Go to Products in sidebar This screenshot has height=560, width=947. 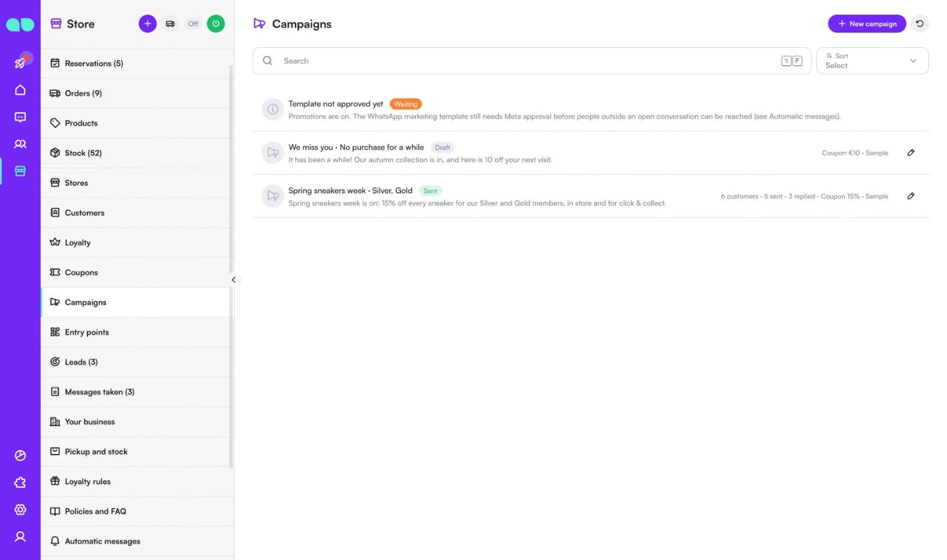click(136, 123)
